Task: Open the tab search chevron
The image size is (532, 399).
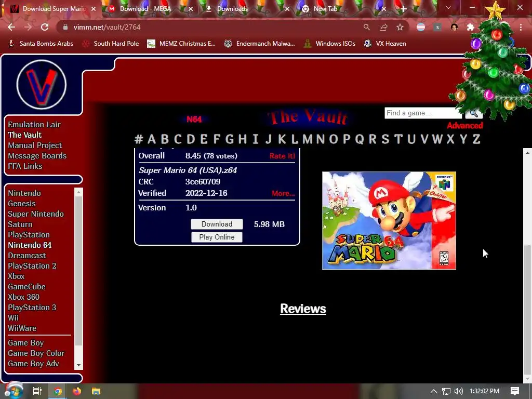Action: coord(448,7)
